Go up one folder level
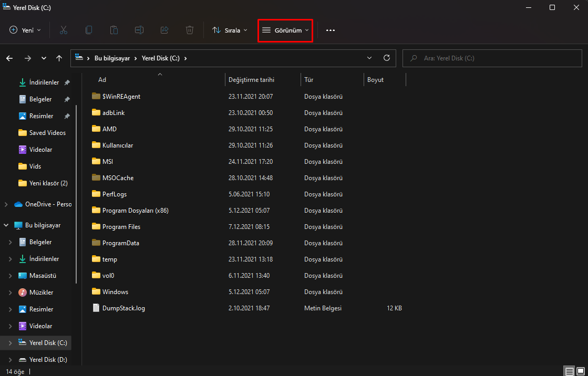 point(59,58)
